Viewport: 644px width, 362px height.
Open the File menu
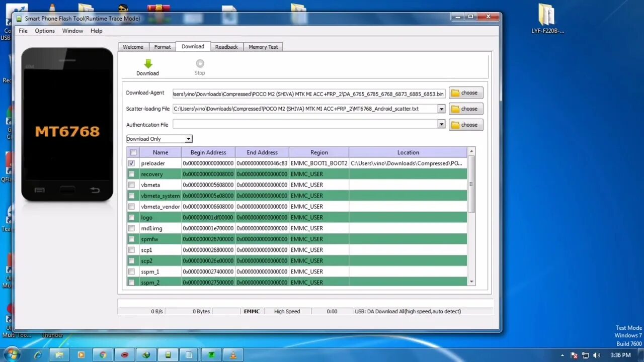coord(23,31)
